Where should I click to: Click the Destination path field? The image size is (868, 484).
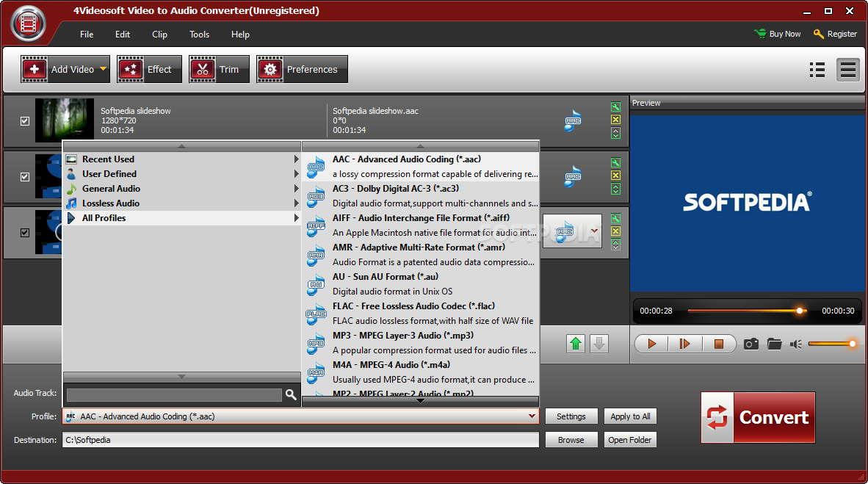(x=300, y=440)
